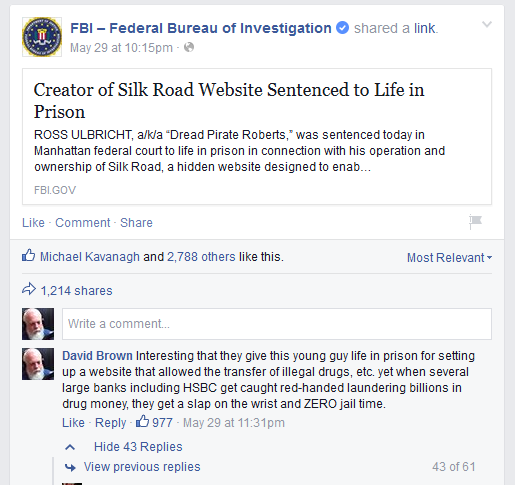This screenshot has height=485, width=515.
Task: Click the blue verified badge icon
Action: click(x=342, y=28)
